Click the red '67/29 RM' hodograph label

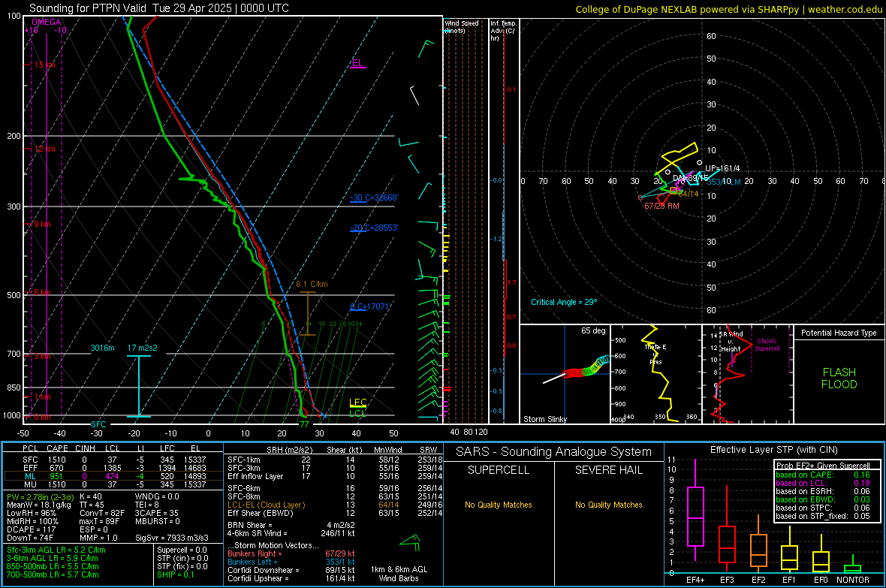[661, 206]
